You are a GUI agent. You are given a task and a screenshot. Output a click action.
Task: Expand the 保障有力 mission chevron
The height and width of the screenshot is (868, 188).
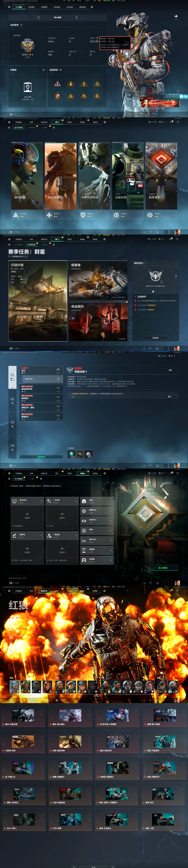coord(58,415)
